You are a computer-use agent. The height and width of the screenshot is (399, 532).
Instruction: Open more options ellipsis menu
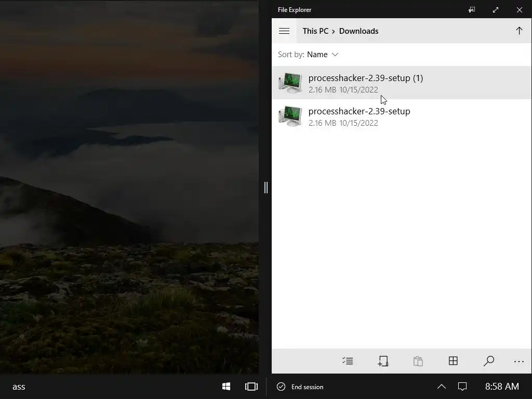point(519,362)
